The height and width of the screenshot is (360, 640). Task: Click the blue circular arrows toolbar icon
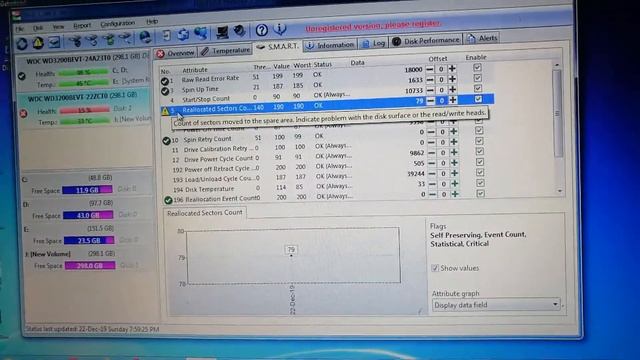tap(183, 35)
